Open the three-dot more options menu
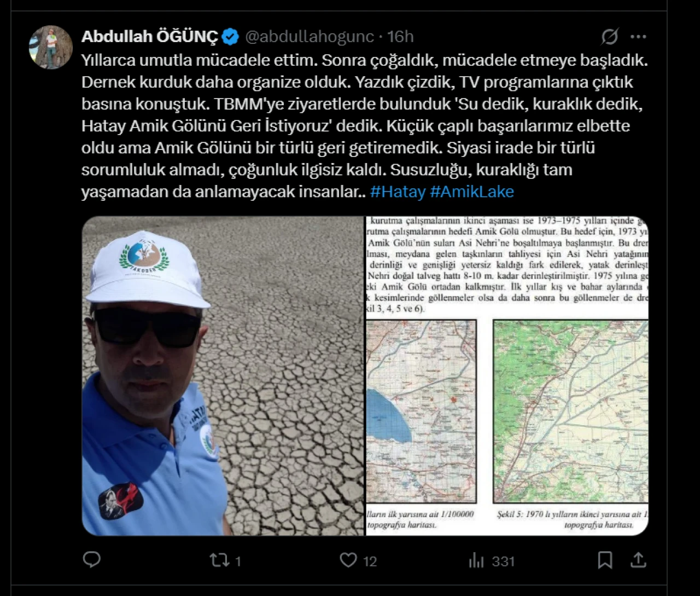 click(638, 37)
